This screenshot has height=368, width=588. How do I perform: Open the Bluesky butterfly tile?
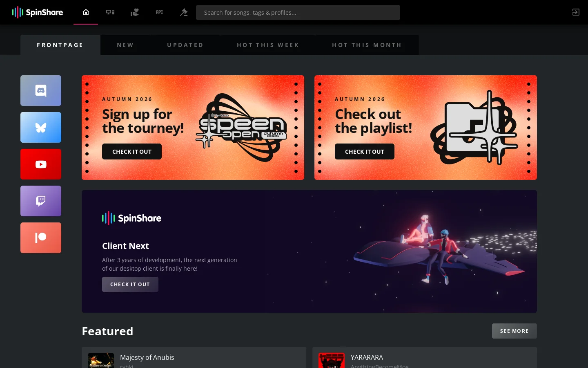pos(41,127)
